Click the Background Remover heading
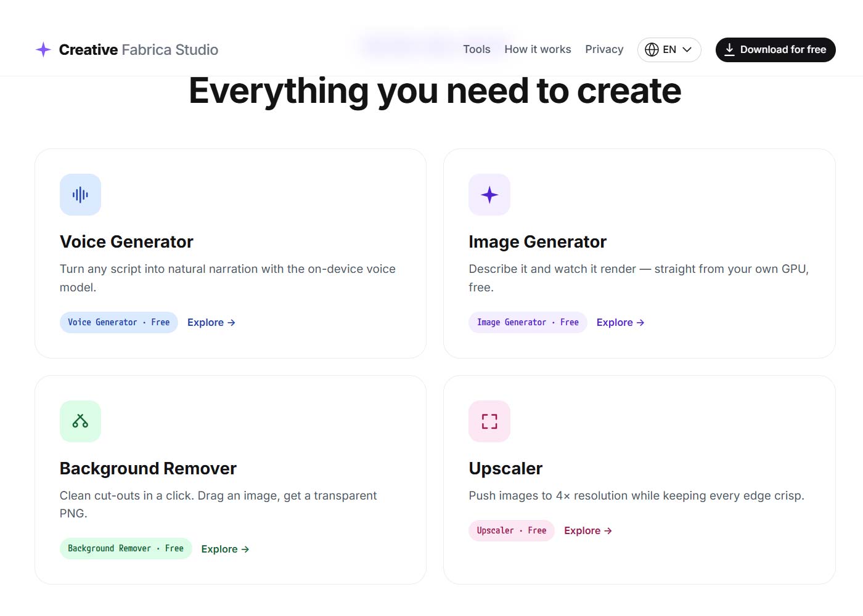 pos(148,469)
